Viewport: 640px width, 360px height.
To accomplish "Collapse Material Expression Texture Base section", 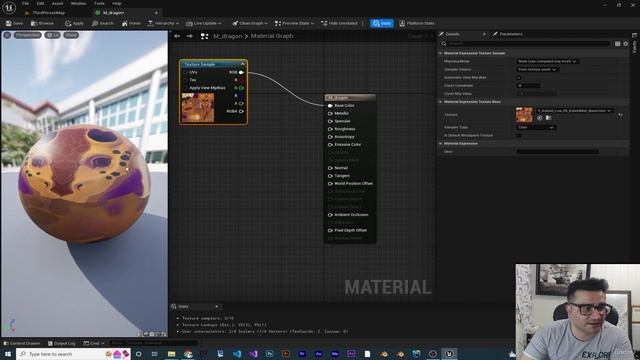I will pos(440,102).
